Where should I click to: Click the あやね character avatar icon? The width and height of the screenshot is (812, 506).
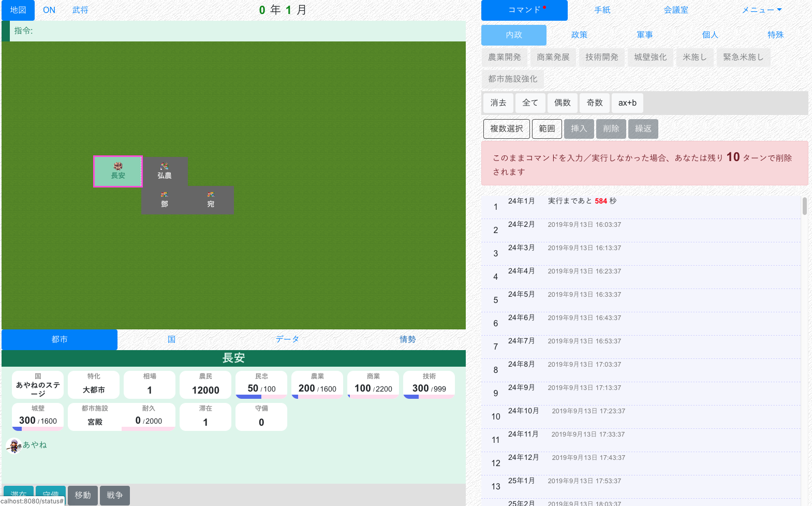pos(14,445)
